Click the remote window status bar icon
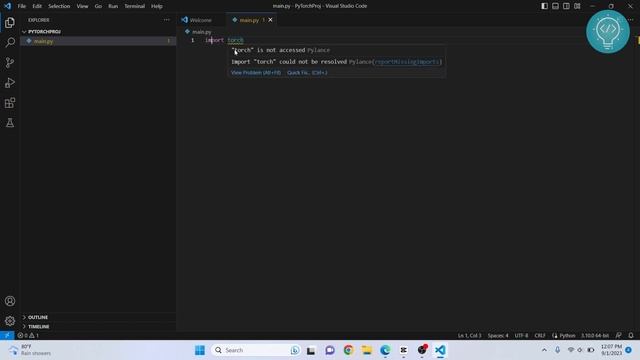 pyautogui.click(x=7, y=336)
